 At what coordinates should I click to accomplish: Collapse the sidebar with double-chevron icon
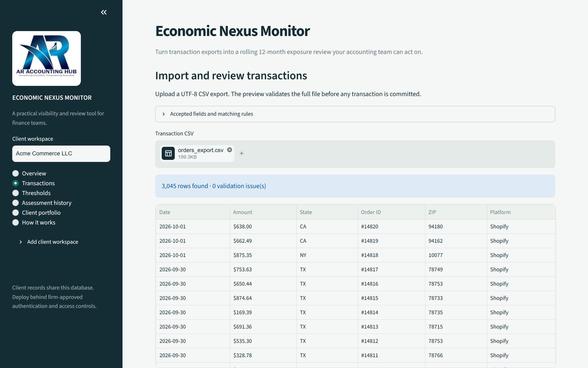[104, 12]
